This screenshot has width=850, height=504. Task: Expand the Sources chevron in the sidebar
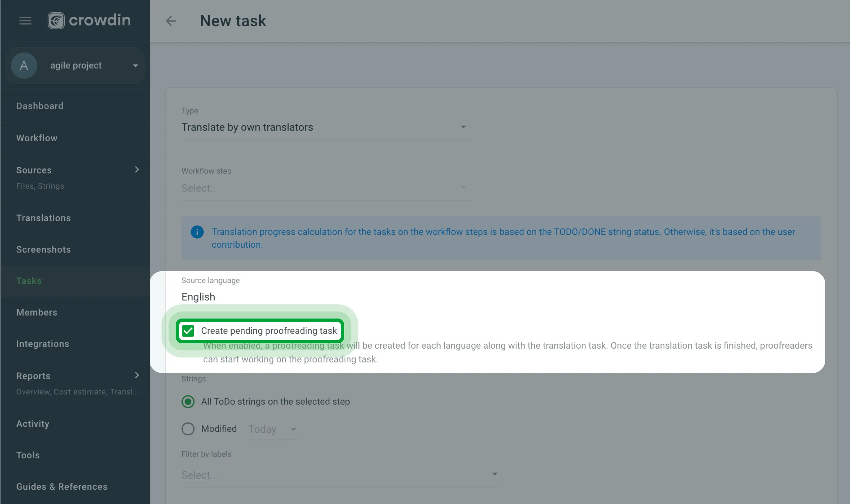(x=137, y=170)
